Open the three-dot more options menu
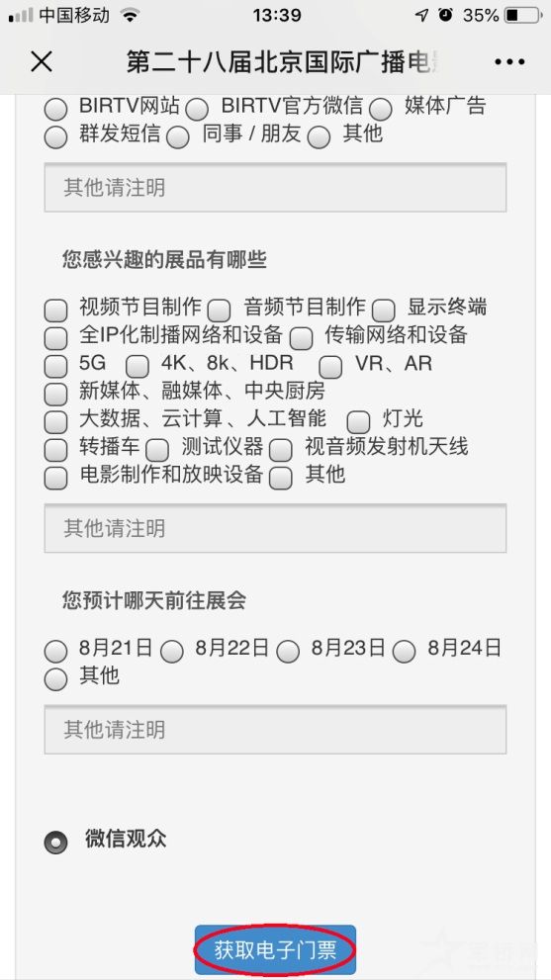The height and width of the screenshot is (980, 551). tap(509, 62)
